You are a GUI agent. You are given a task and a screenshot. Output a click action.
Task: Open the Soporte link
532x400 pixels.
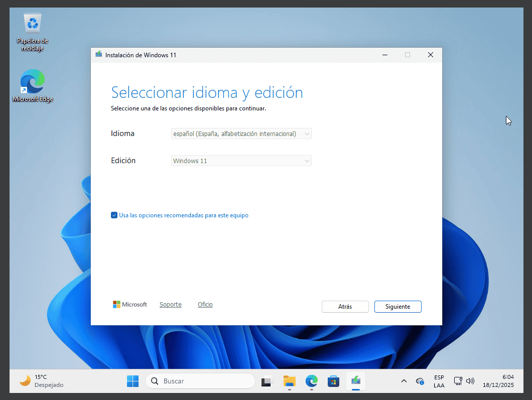tap(170, 305)
